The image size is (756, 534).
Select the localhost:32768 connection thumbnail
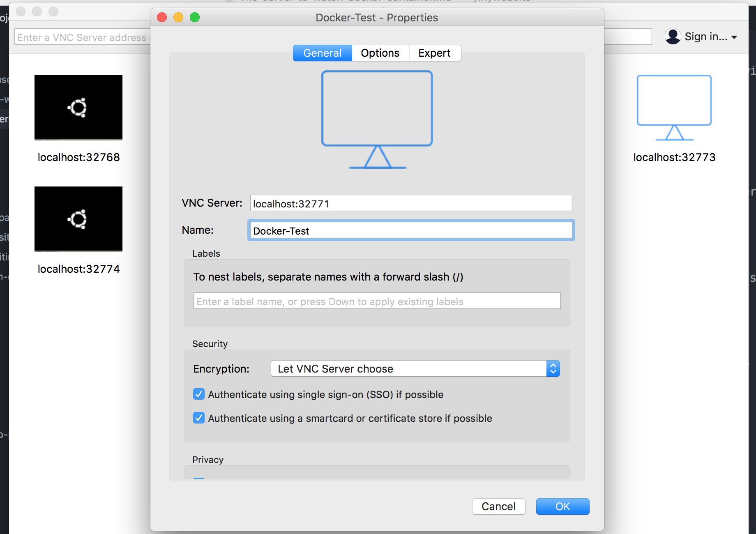point(78,107)
